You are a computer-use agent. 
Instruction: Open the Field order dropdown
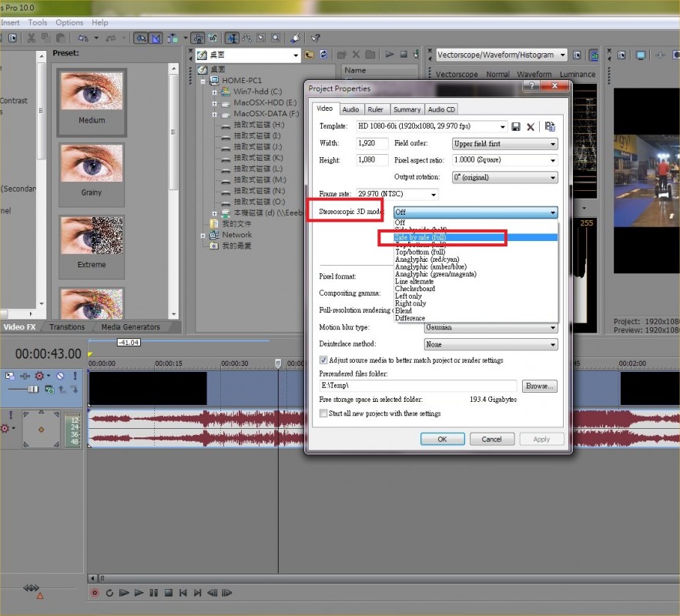click(504, 144)
